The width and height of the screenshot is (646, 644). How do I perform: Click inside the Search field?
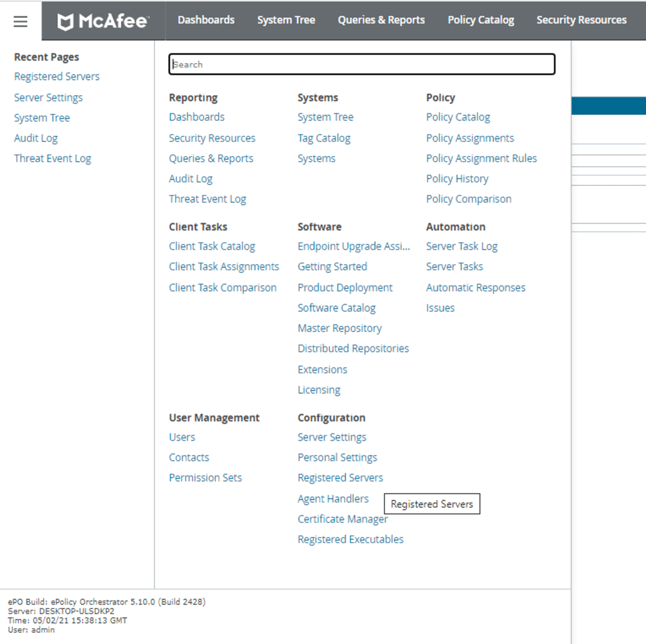(362, 64)
